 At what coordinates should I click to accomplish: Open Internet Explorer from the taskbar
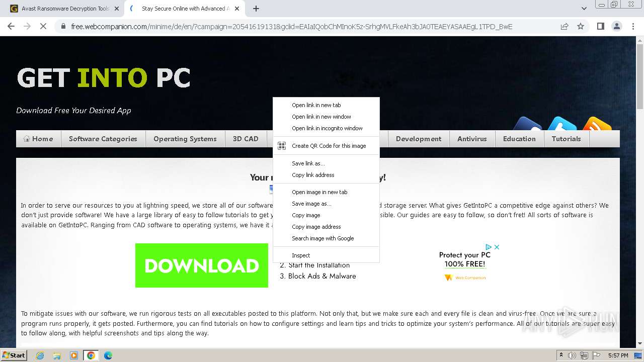click(40, 355)
